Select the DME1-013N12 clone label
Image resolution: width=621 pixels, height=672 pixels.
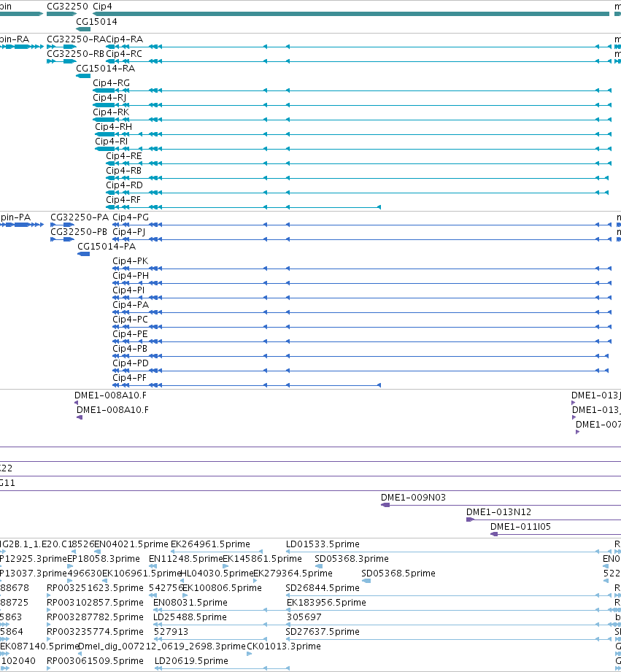[x=499, y=512]
